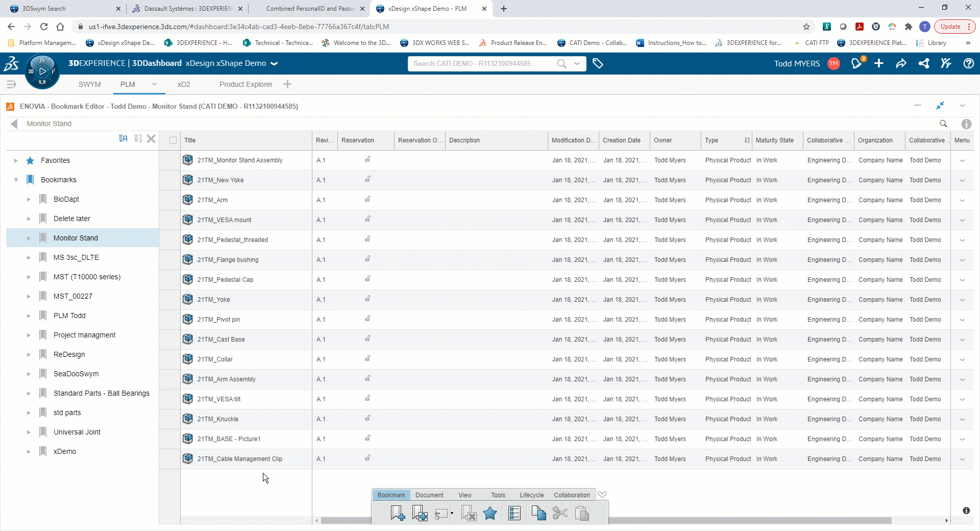Switch to the Product Explorer tab

tap(246, 84)
